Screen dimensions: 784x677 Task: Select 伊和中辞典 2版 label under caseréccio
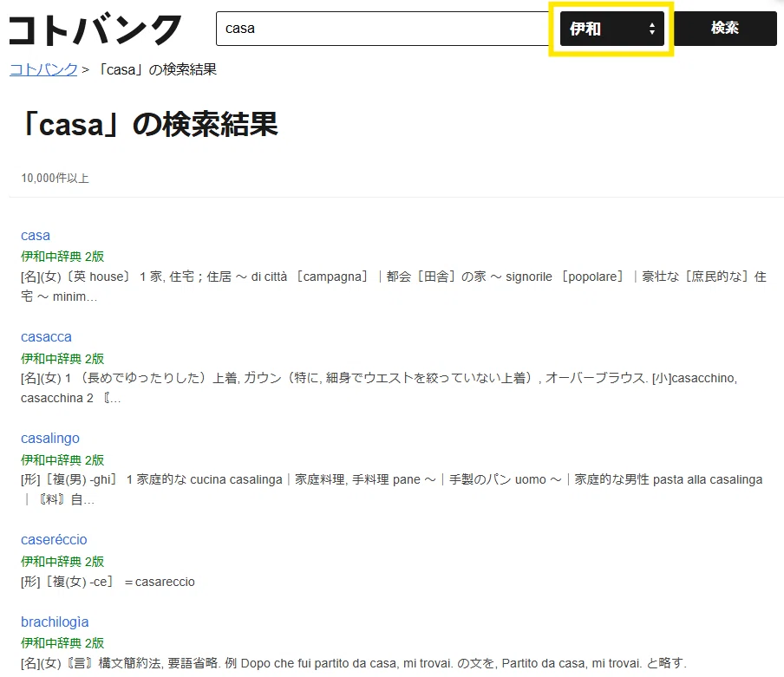click(62, 562)
